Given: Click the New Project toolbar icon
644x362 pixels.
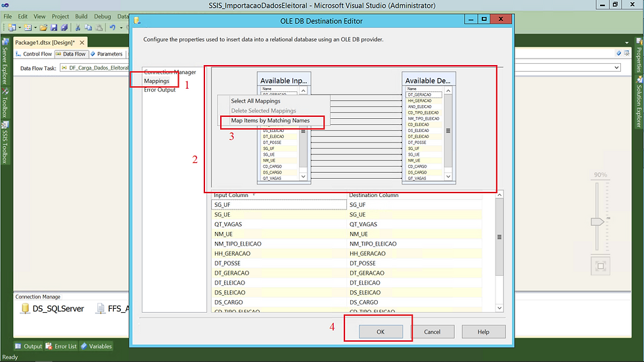Looking at the screenshot, I should pyautogui.click(x=12, y=28).
